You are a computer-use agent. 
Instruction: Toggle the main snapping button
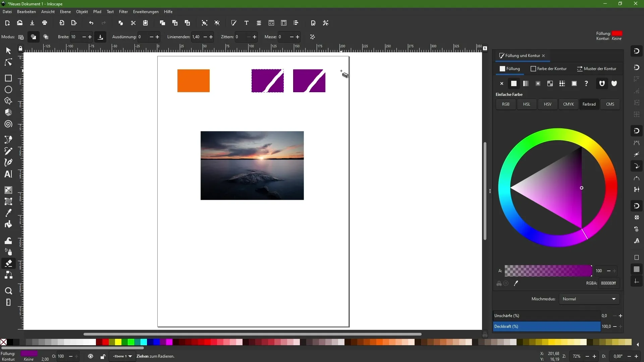[637, 51]
